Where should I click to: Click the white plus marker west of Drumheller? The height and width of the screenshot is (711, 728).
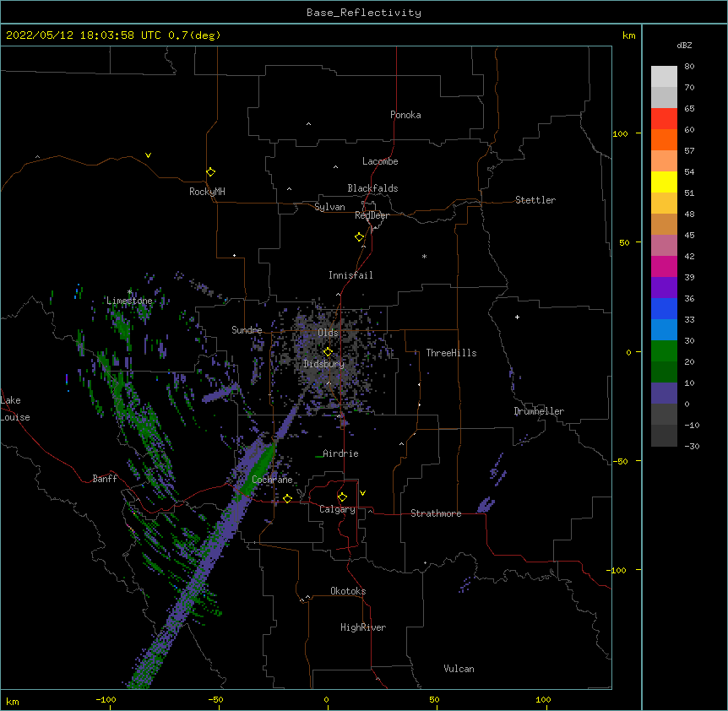[x=517, y=317]
